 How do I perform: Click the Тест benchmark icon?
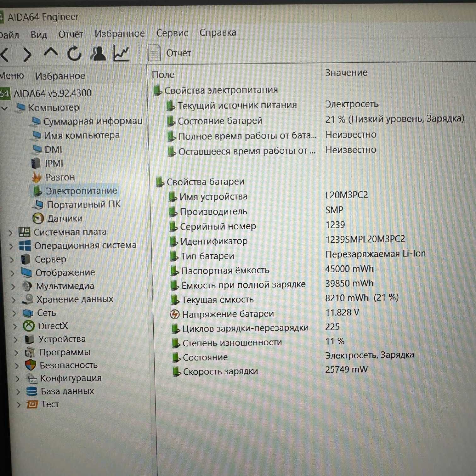pos(32,405)
